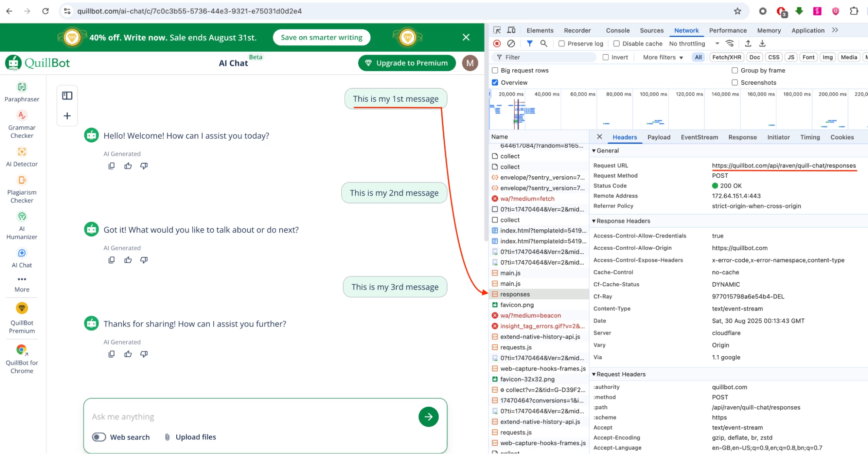Enable the Web search toggle
Image resolution: width=868 pixels, height=454 pixels.
click(99, 437)
